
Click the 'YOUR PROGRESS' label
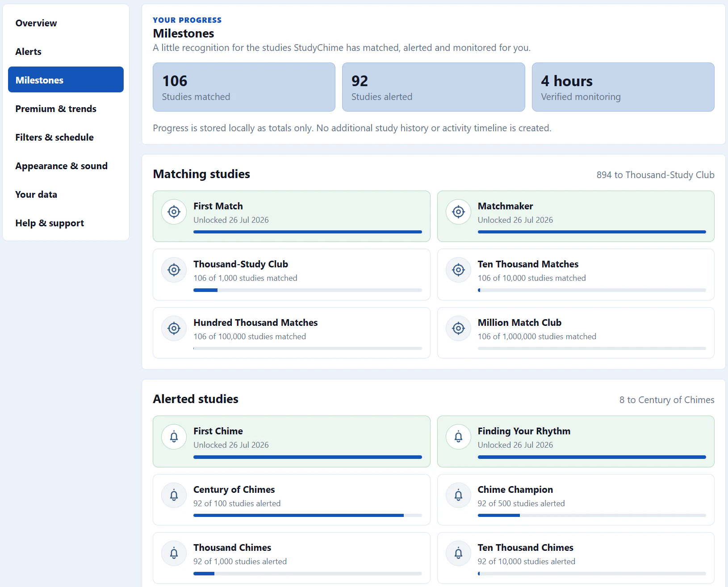click(x=187, y=20)
